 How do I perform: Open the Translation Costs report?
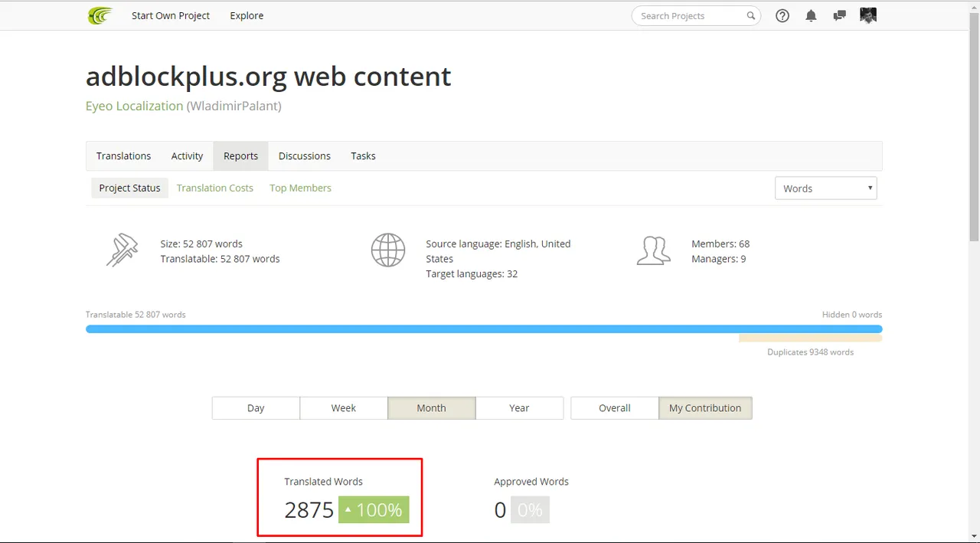[214, 188]
